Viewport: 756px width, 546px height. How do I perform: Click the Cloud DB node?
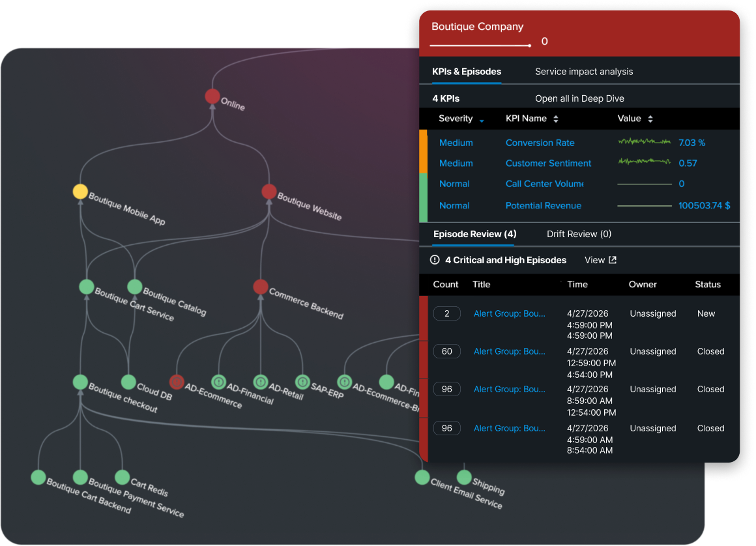click(x=128, y=382)
